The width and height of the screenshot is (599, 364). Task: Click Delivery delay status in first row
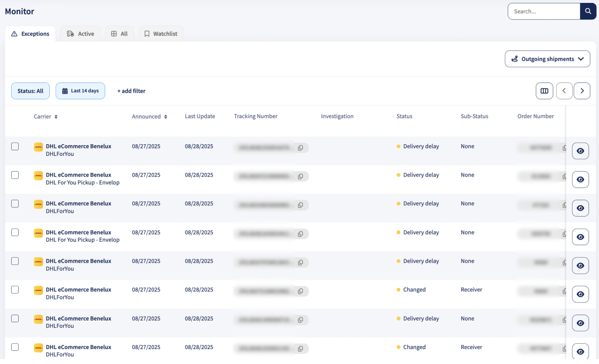point(421,146)
